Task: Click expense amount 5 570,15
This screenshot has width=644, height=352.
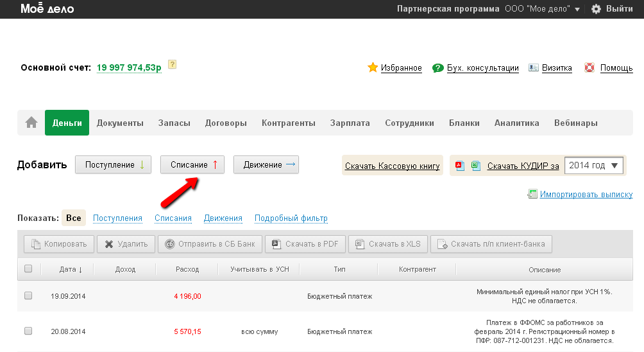Action: click(x=188, y=331)
